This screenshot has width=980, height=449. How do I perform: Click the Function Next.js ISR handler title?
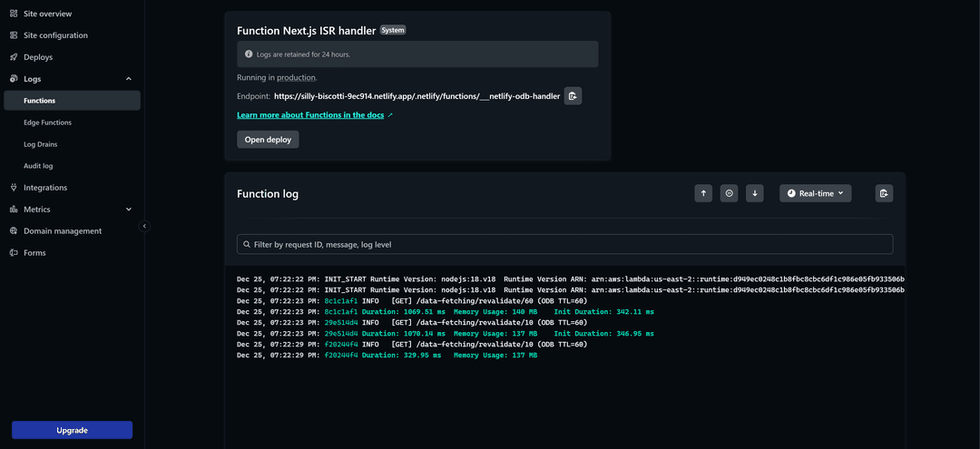pyautogui.click(x=307, y=30)
